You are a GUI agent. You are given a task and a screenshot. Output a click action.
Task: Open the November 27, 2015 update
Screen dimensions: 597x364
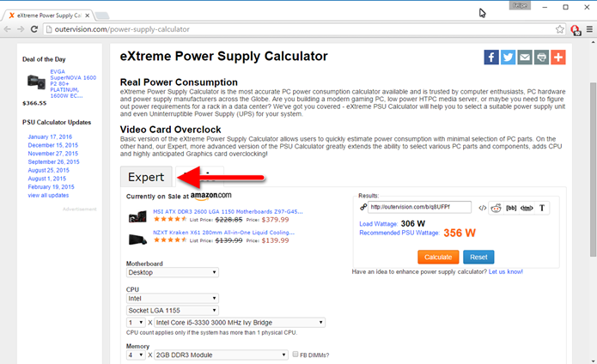[x=53, y=154]
